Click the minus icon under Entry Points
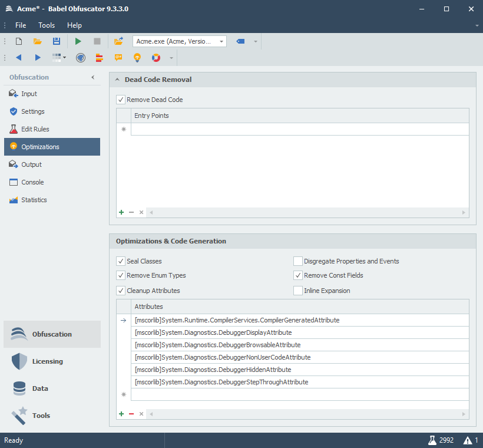The height and width of the screenshot is (448, 483). [131, 212]
